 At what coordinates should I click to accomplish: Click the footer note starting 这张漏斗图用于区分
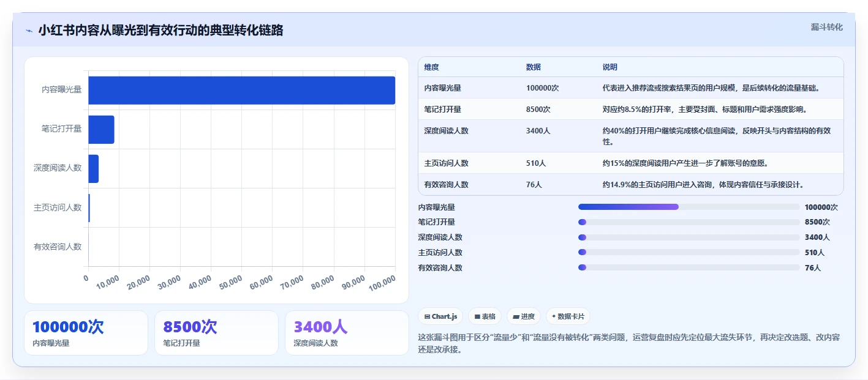629,343
